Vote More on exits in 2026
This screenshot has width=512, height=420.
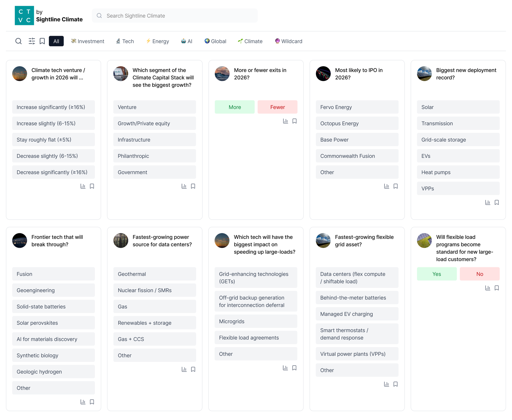tap(234, 107)
